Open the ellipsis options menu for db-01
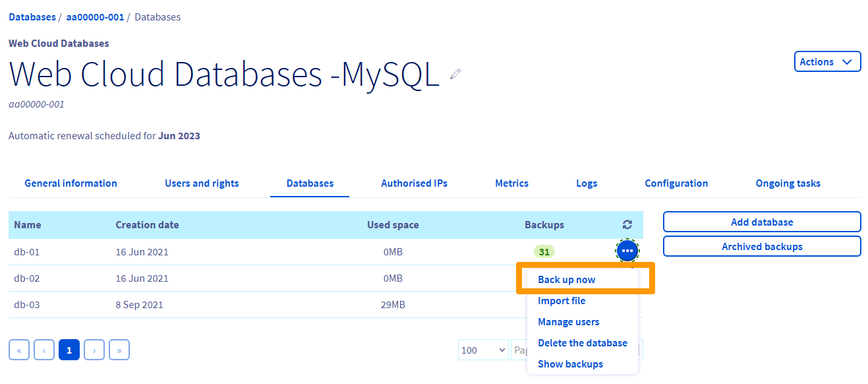The width and height of the screenshot is (868, 384). pyautogui.click(x=627, y=251)
